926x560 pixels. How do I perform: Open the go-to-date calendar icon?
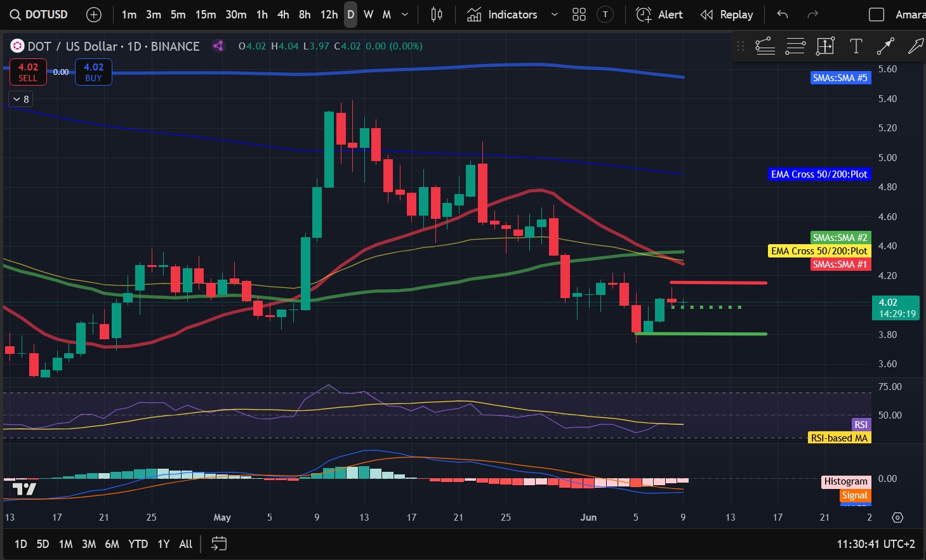pos(219,544)
